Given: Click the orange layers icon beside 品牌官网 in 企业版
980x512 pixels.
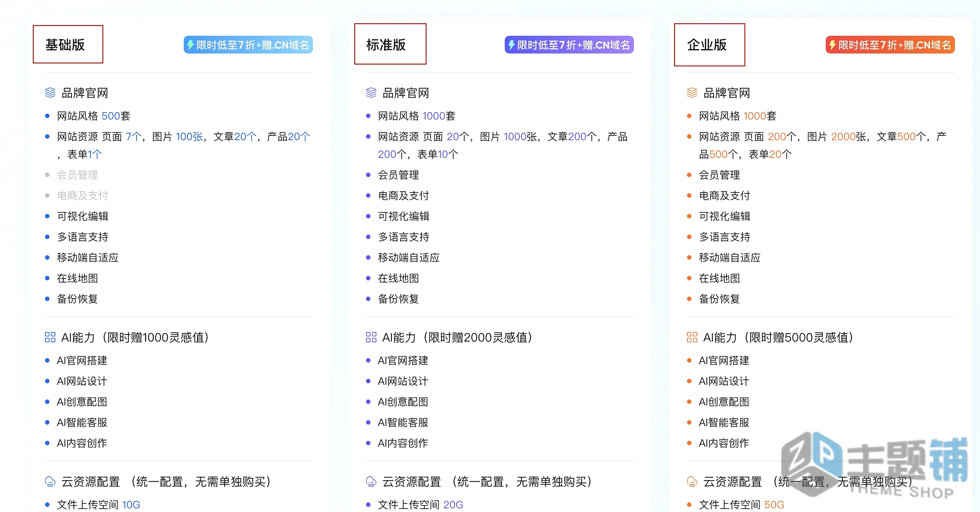Looking at the screenshot, I should coord(693,93).
